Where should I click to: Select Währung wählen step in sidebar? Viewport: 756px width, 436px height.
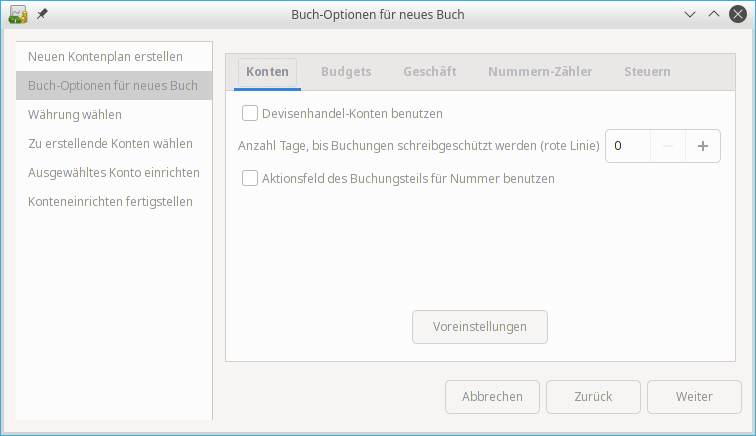tap(75, 114)
